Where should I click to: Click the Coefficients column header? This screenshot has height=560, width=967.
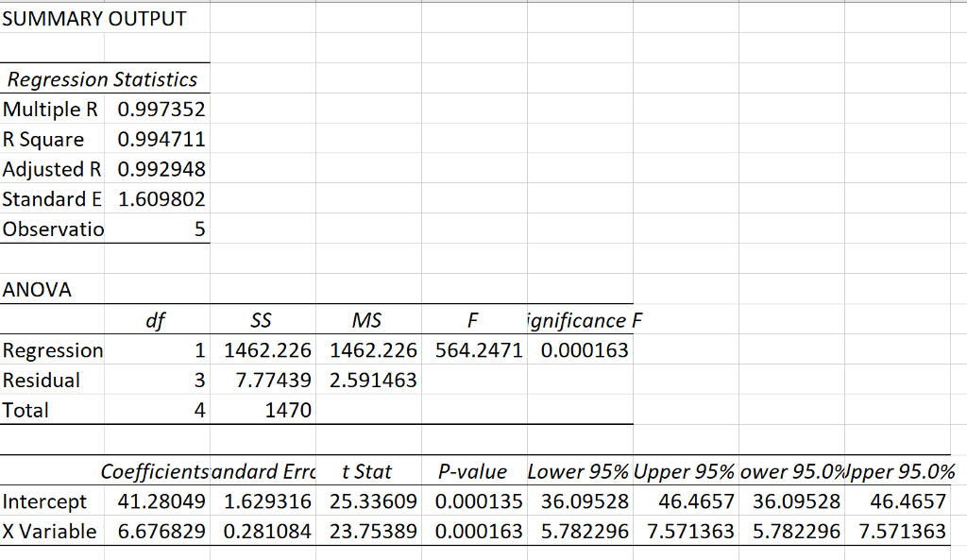156,471
